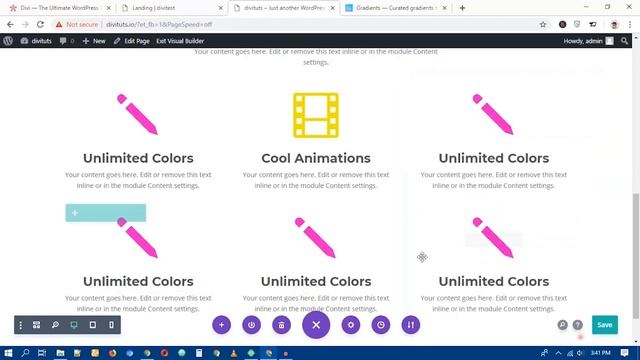The width and height of the screenshot is (640, 360).
Task: Switch to Divi Ultimate WordPress tab
Action: tap(60, 8)
